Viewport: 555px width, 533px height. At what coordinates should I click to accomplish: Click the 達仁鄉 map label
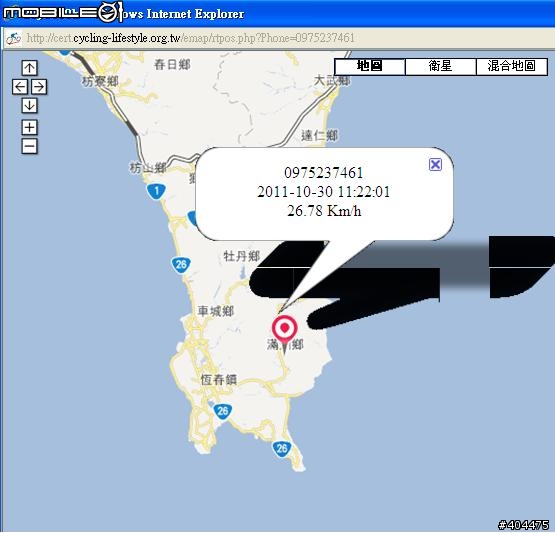point(320,136)
